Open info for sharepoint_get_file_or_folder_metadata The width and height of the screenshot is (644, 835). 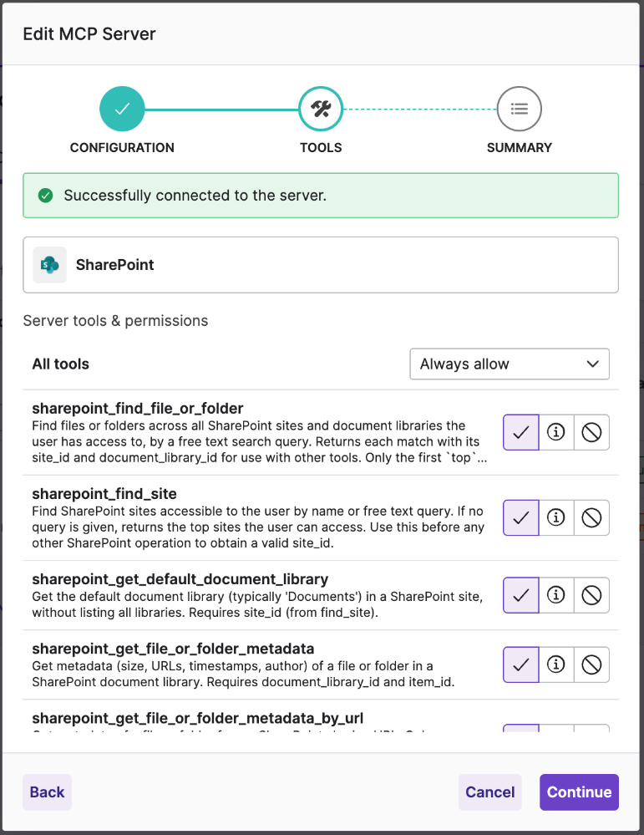point(556,664)
